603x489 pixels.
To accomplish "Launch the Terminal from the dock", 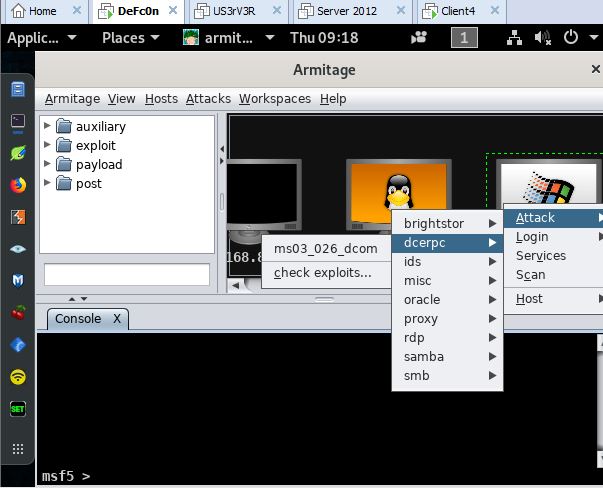I will (x=18, y=121).
